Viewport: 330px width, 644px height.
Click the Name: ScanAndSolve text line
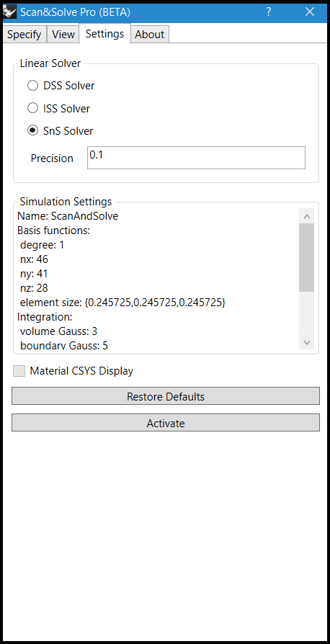tap(68, 216)
